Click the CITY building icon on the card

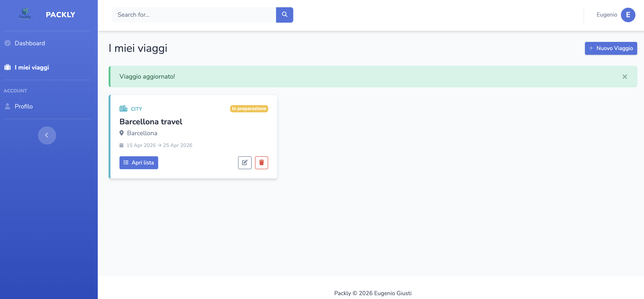coord(123,108)
